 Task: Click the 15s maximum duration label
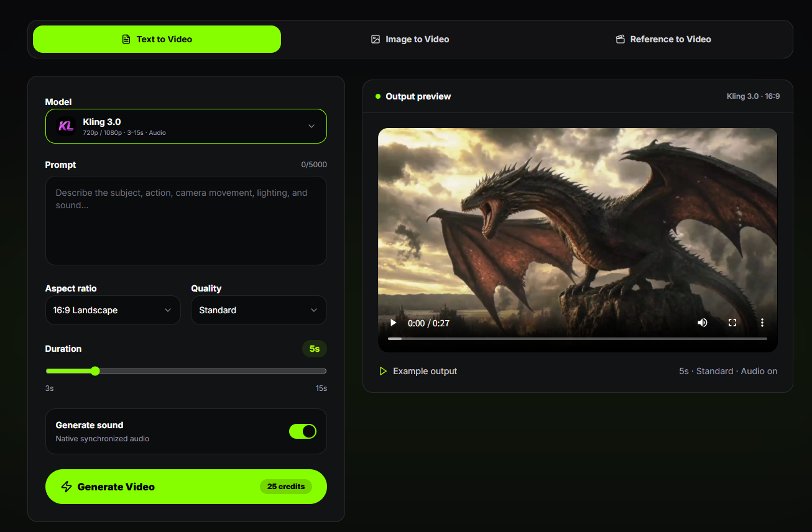pyautogui.click(x=321, y=388)
